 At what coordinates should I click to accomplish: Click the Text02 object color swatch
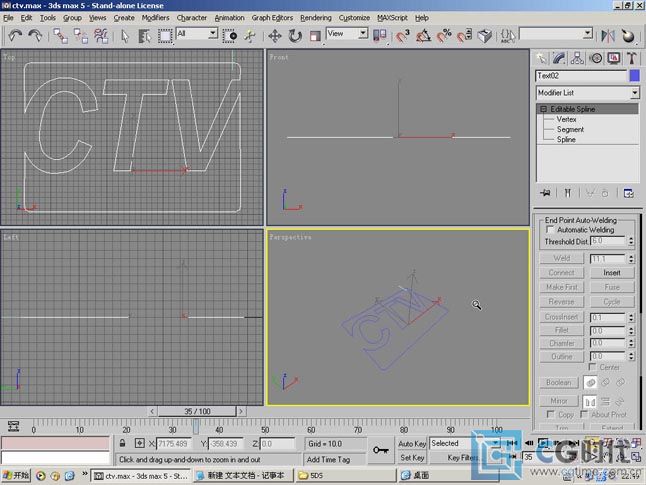634,76
